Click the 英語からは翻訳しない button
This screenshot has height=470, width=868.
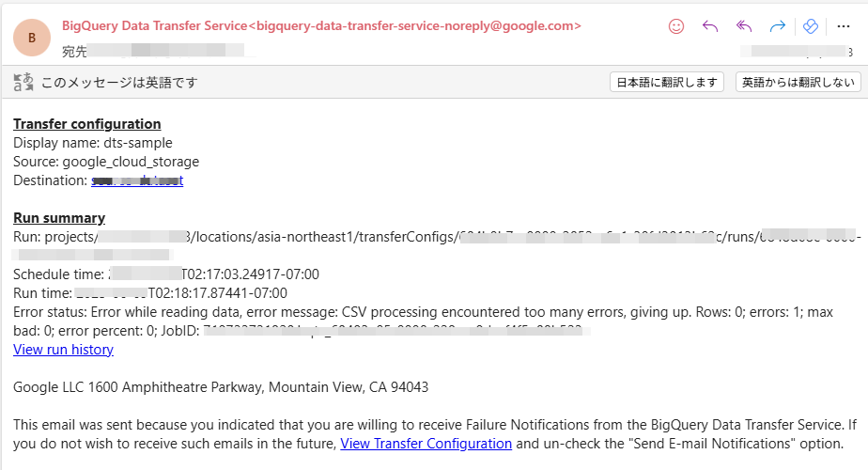798,82
